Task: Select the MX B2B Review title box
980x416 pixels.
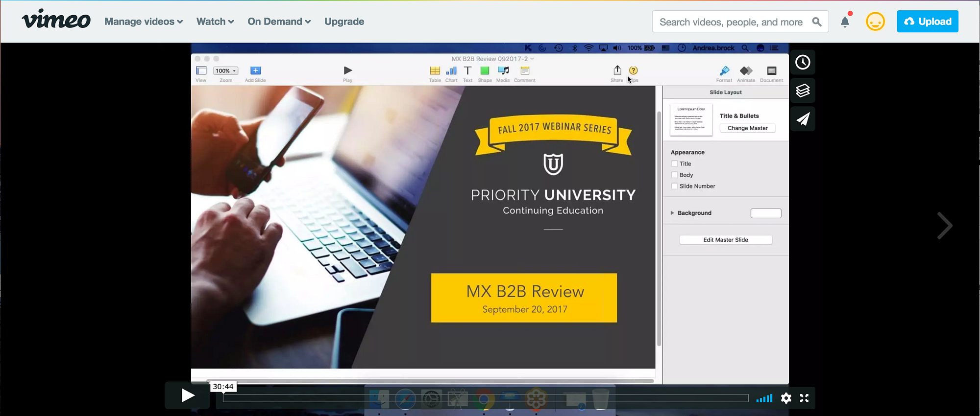Action: pos(524,298)
